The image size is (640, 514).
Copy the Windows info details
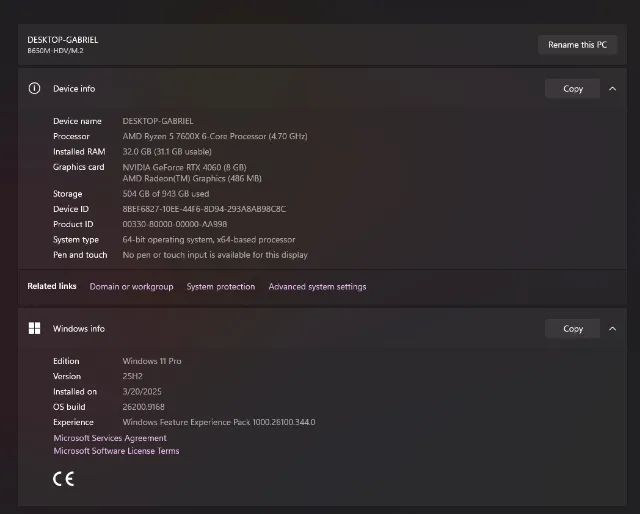coord(572,329)
